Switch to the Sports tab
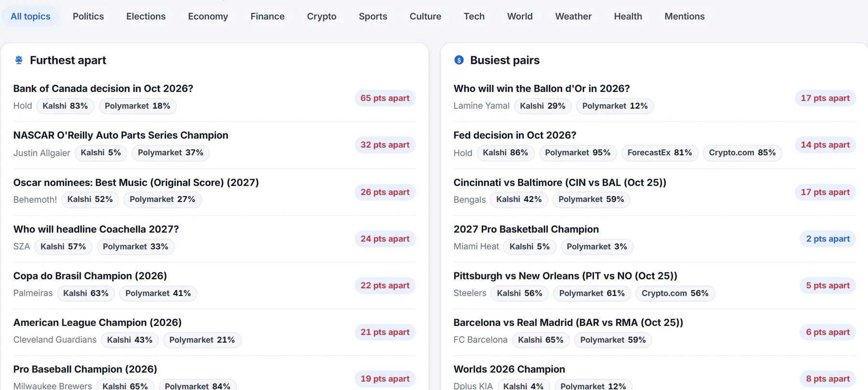The height and width of the screenshot is (390, 868). click(373, 16)
